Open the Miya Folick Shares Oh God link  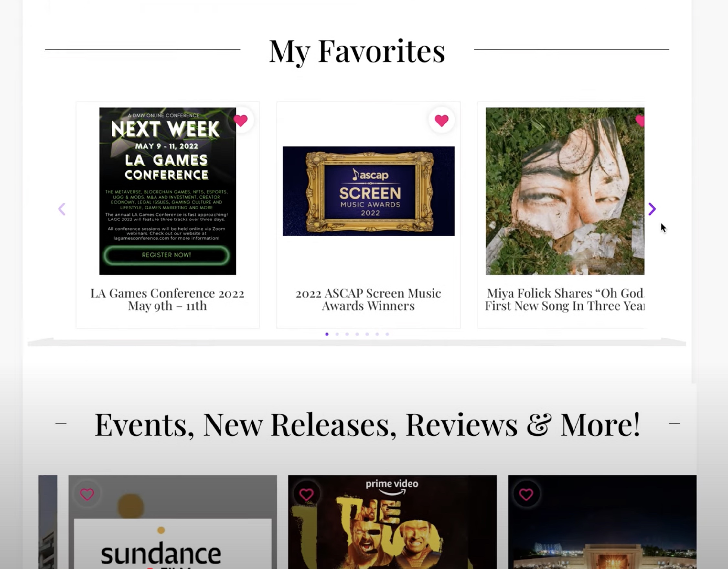[x=564, y=299]
